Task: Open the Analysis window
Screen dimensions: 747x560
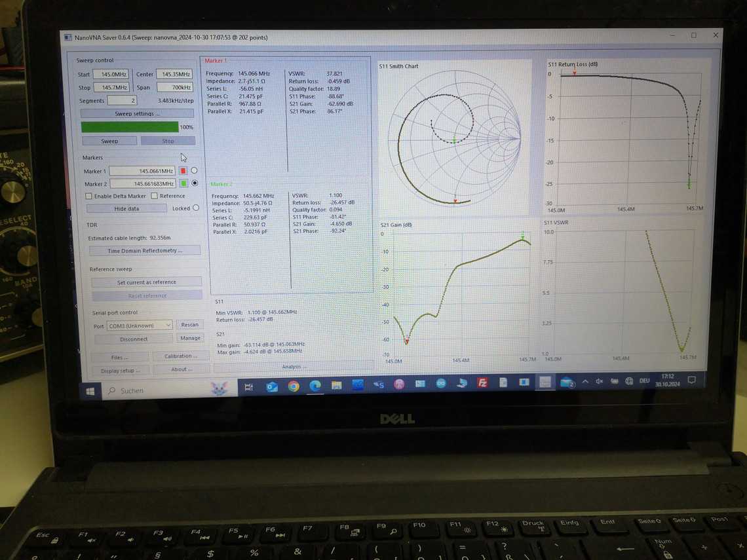Action: click(294, 366)
